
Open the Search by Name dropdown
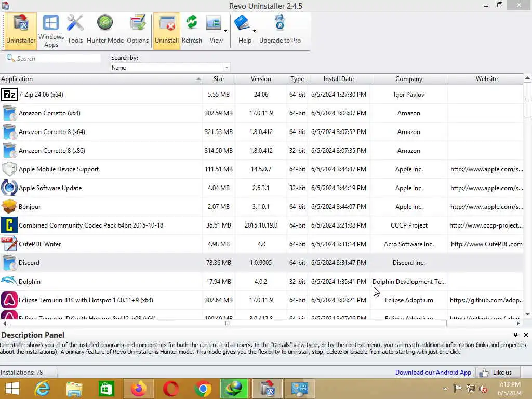pos(227,67)
